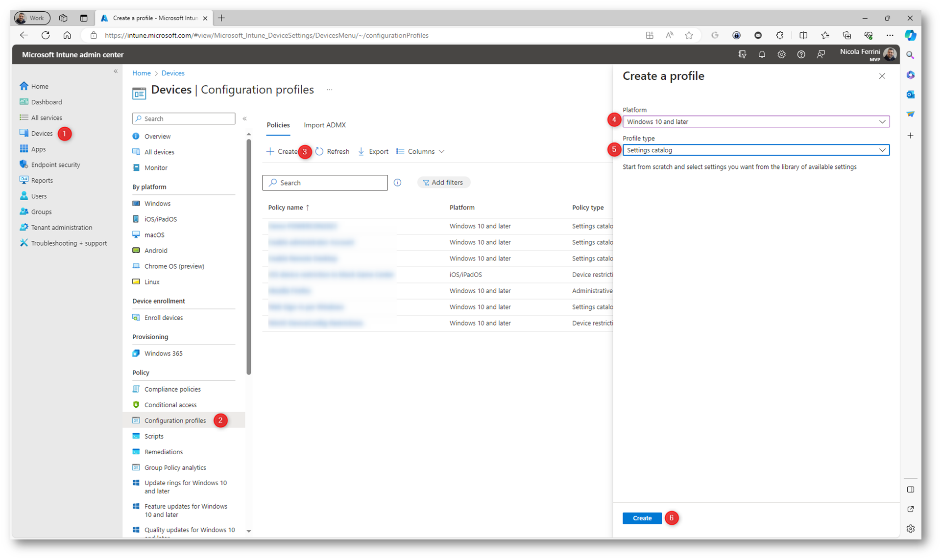Open Tenant administration
Viewport: 942px width, 560px height.
pyautogui.click(x=56, y=227)
